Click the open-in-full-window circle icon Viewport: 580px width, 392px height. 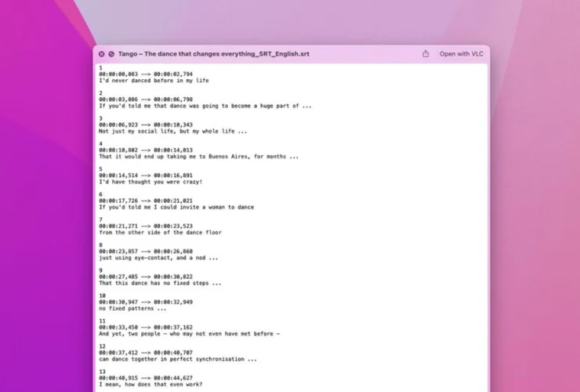(x=111, y=54)
